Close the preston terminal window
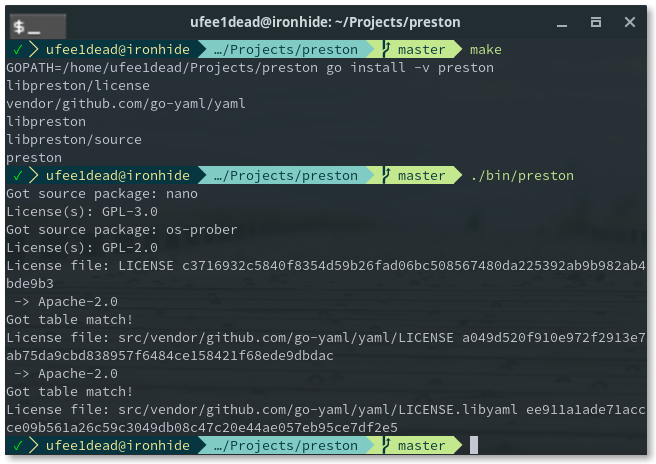Viewport: 656px width, 464px height. pos(630,22)
